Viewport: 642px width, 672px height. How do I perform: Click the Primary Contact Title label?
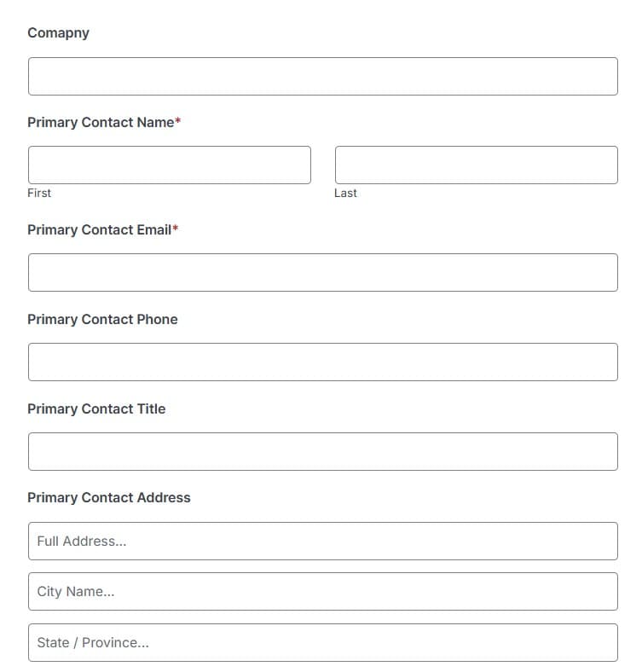pos(96,408)
